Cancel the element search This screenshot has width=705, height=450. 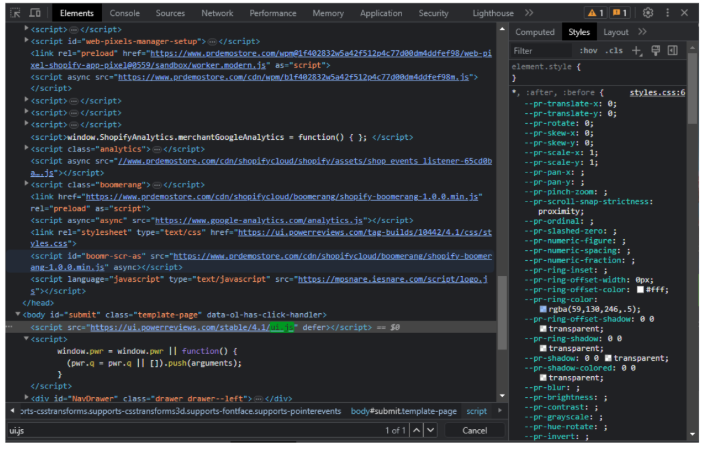click(475, 431)
